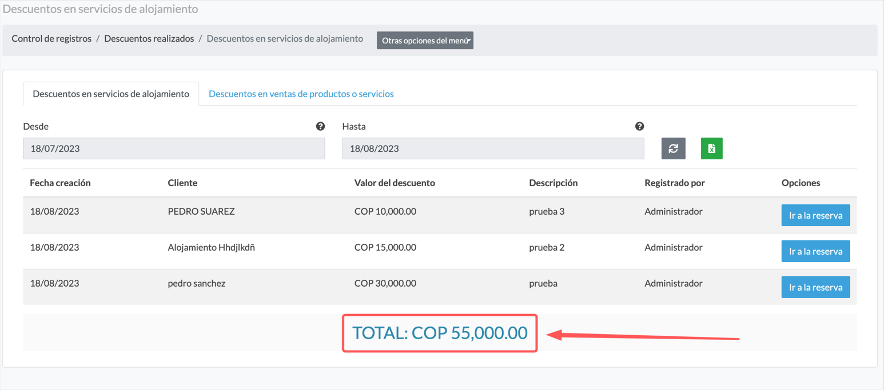884x390 pixels.
Task: Open reservation for pedro sanchez row
Action: pyautogui.click(x=815, y=287)
